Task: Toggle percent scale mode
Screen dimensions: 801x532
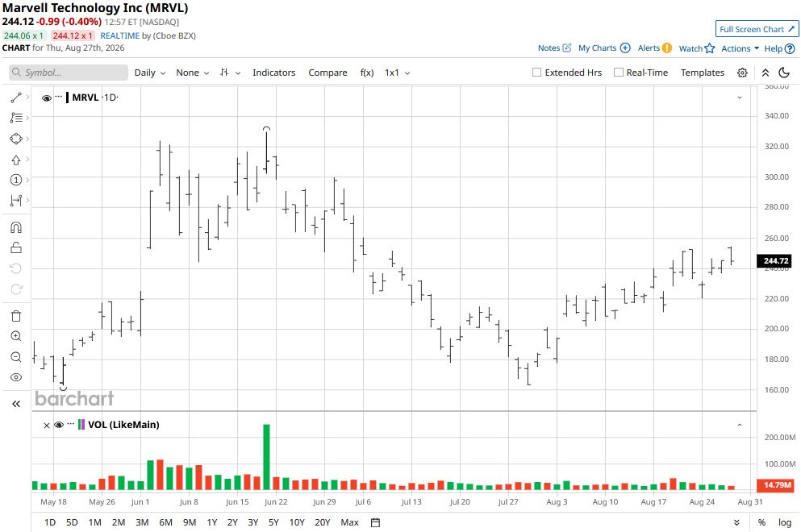Action: [x=761, y=522]
